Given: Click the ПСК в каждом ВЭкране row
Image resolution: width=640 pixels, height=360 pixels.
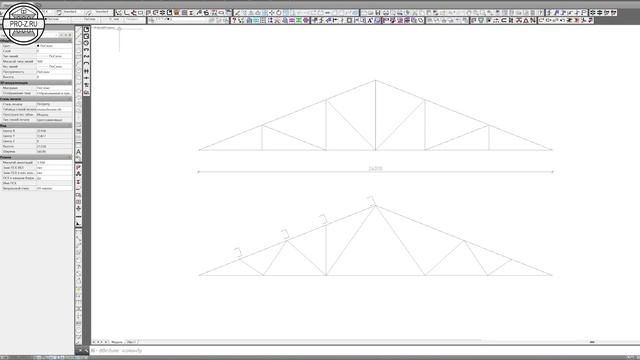Looking at the screenshot, I should click(x=36, y=178).
